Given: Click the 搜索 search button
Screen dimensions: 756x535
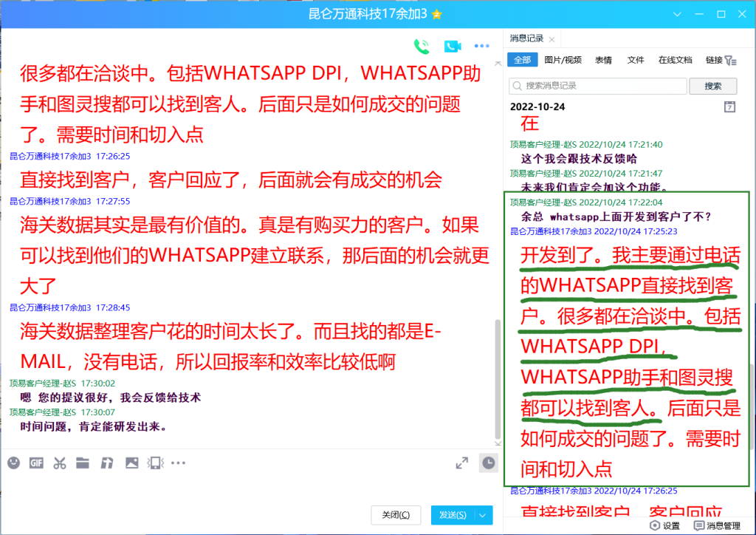Looking at the screenshot, I should 712,86.
